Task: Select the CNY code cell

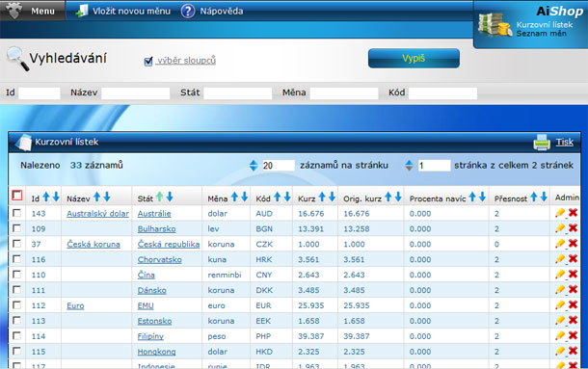Action: pyautogui.click(x=263, y=275)
